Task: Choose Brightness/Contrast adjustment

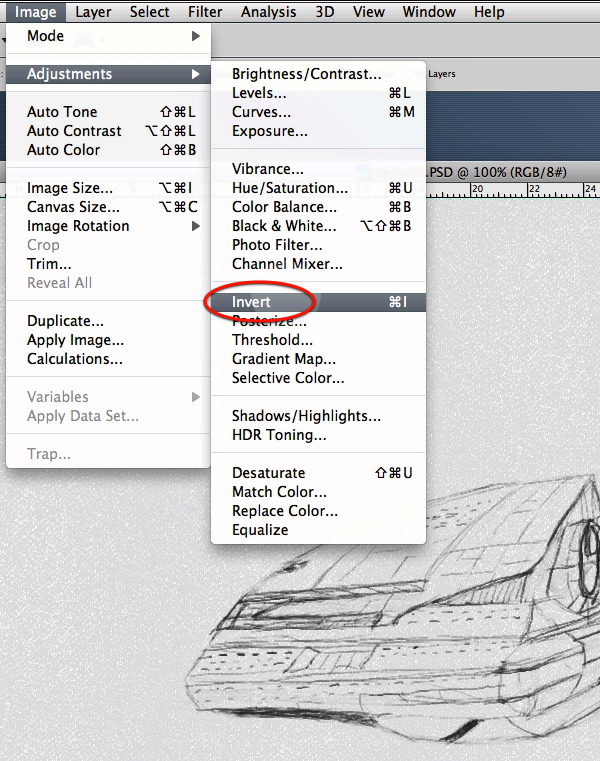Action: tap(306, 74)
